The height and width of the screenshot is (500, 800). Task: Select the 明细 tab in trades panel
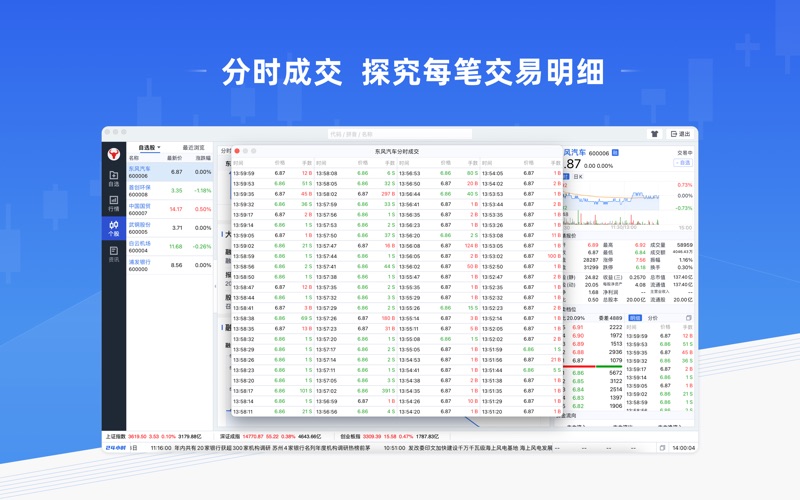pos(634,318)
